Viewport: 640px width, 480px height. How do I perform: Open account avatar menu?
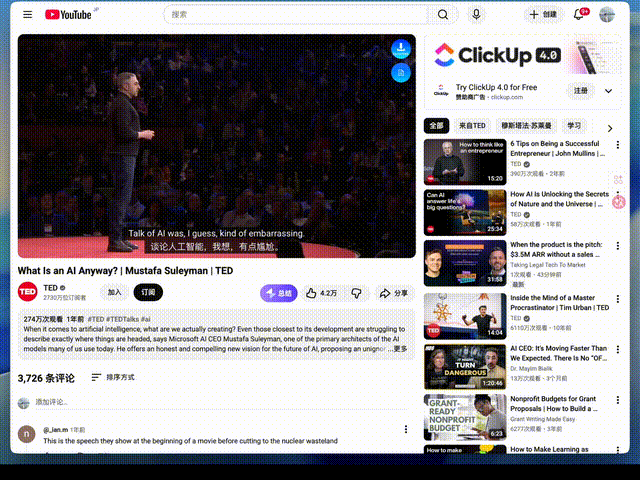(607, 15)
